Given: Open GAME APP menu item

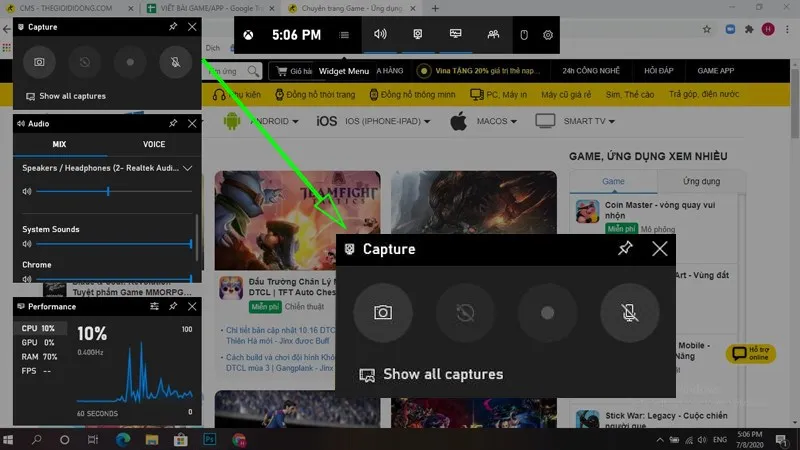Looking at the screenshot, I should click(715, 71).
